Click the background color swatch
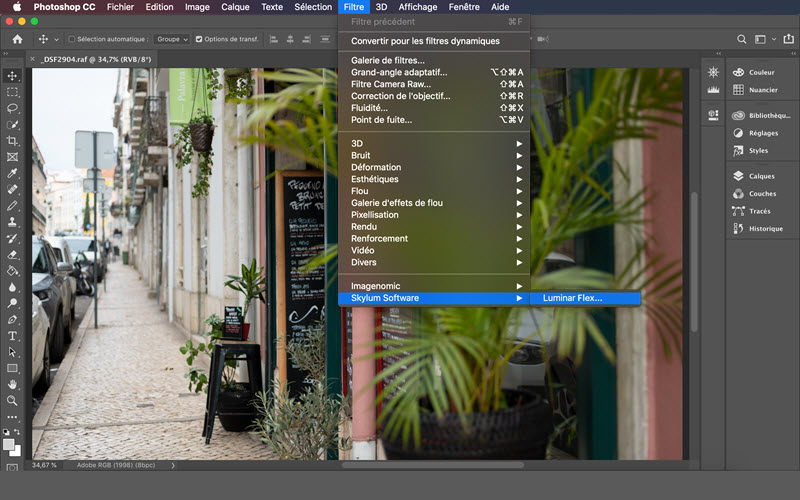Viewport: 800px width, 500px height. coord(17,452)
